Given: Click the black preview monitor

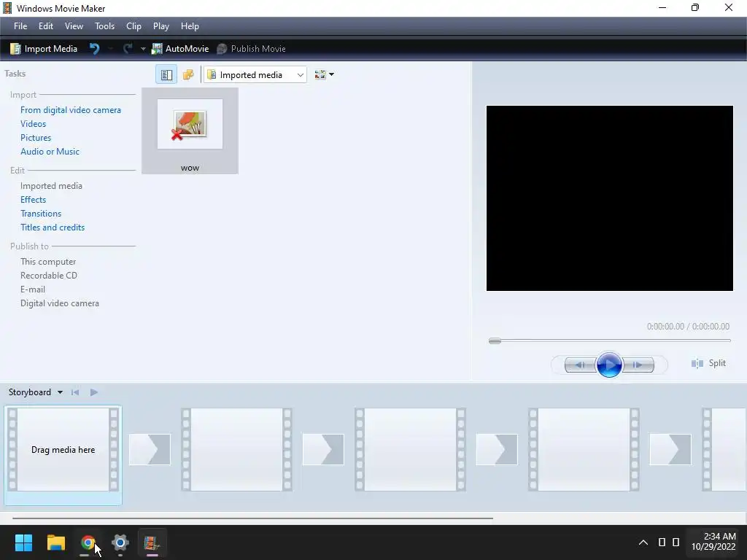Looking at the screenshot, I should click(x=609, y=198).
